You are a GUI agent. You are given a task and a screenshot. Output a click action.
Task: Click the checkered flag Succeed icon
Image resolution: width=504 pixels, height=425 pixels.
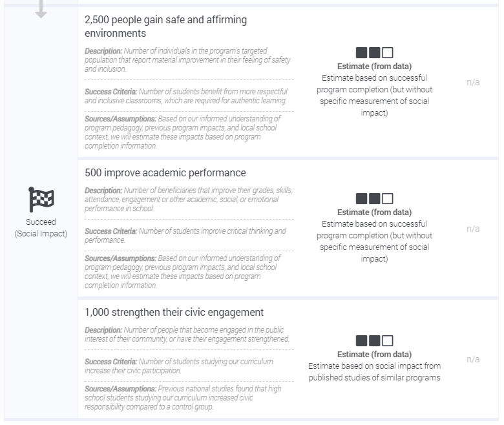[41, 200]
